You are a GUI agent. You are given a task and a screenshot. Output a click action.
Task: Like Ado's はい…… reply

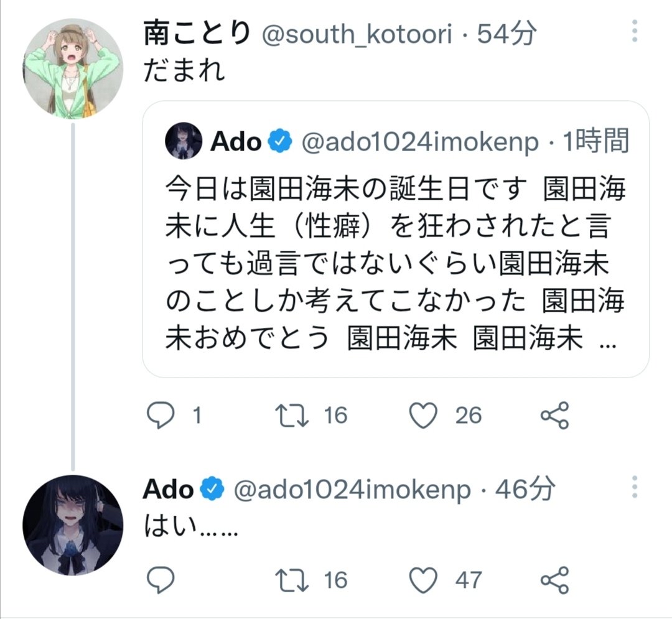click(424, 580)
